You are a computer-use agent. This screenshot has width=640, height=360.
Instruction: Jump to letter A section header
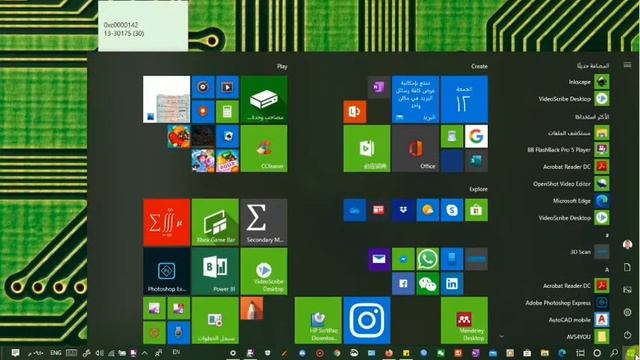tap(607, 269)
